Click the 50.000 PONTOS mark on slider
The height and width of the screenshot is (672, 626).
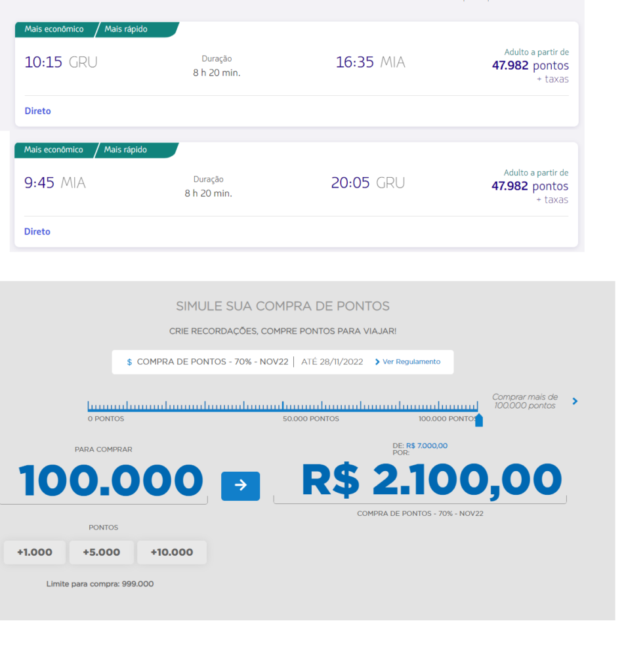310,419
